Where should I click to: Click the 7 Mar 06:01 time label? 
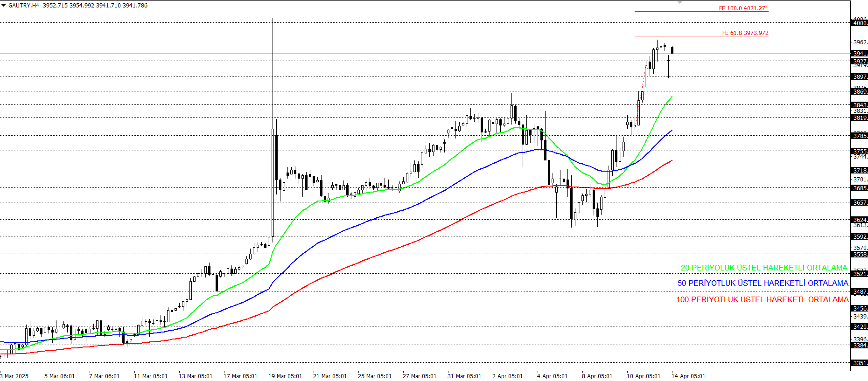(x=105, y=376)
